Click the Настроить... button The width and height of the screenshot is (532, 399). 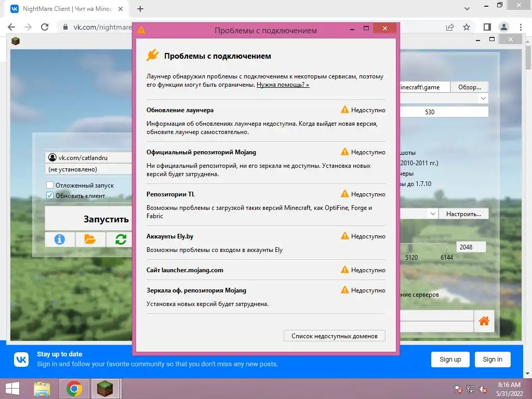pos(463,214)
